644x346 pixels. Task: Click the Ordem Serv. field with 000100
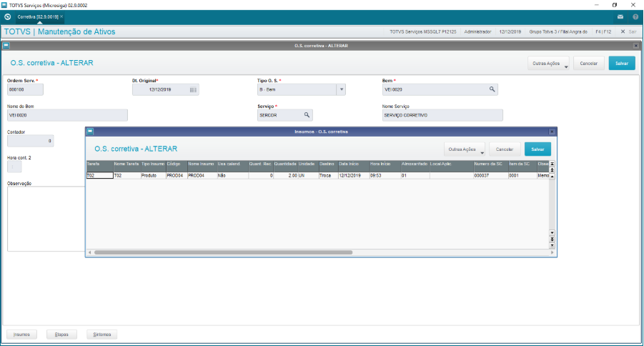point(25,89)
